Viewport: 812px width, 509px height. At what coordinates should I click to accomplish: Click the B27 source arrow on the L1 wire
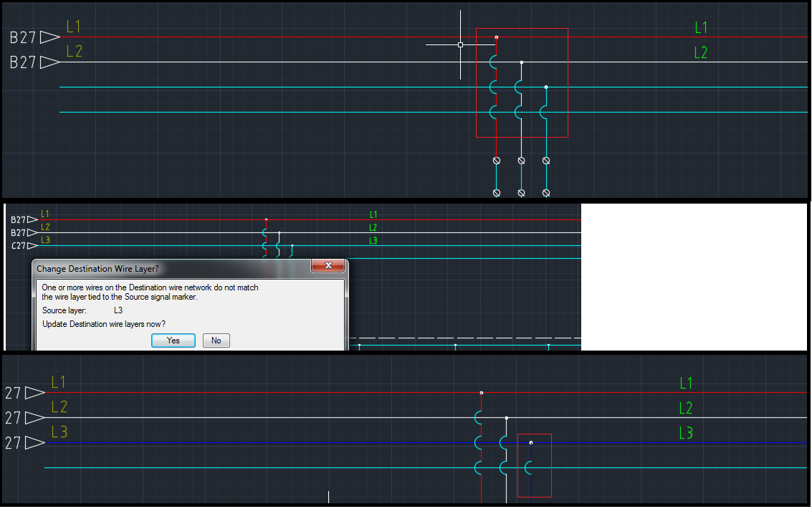48,37
